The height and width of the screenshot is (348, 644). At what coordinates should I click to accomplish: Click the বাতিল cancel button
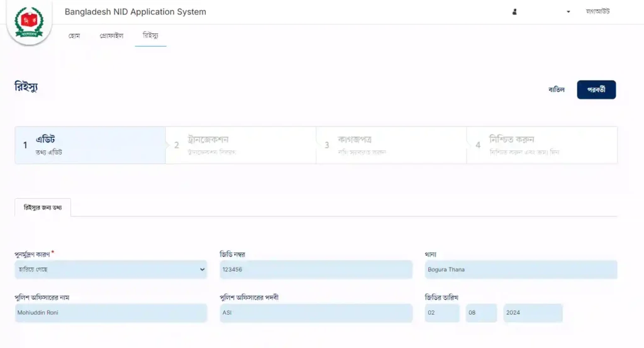(x=557, y=90)
